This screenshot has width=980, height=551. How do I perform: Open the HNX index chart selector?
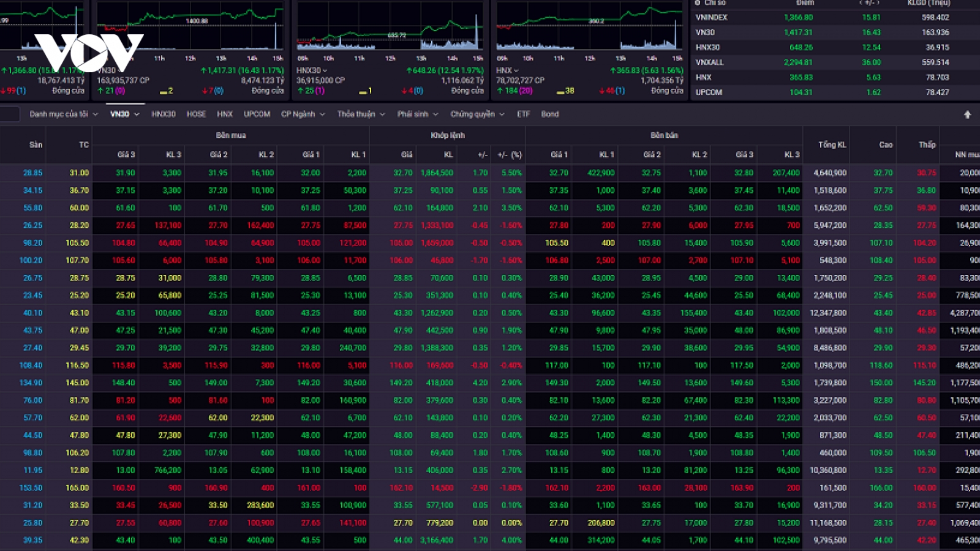507,70
